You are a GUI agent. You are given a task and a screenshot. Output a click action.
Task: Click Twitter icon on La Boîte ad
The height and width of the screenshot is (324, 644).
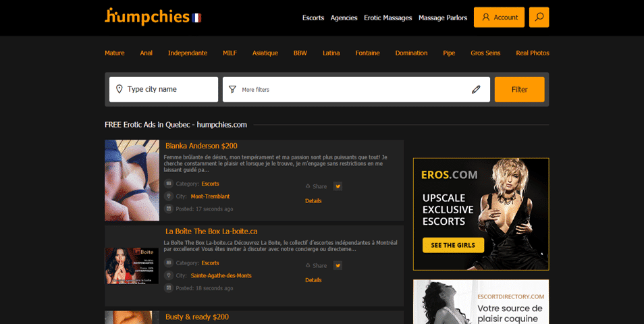pos(338,266)
